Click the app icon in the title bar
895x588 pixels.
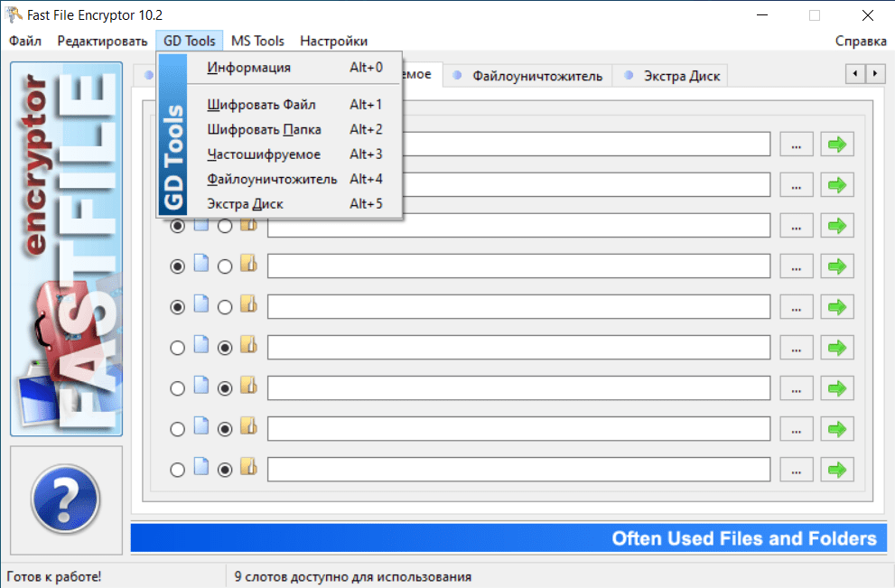14,14
